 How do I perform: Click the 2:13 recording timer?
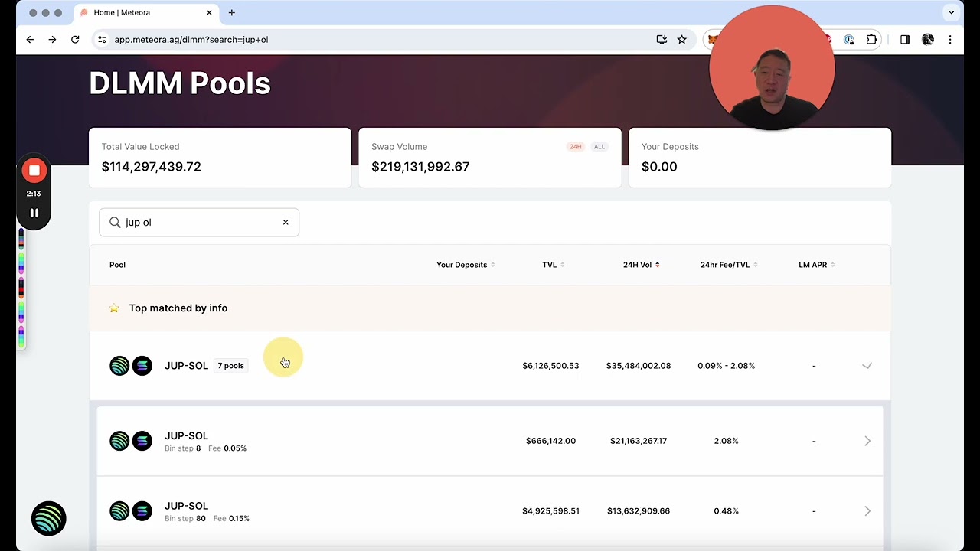click(34, 194)
